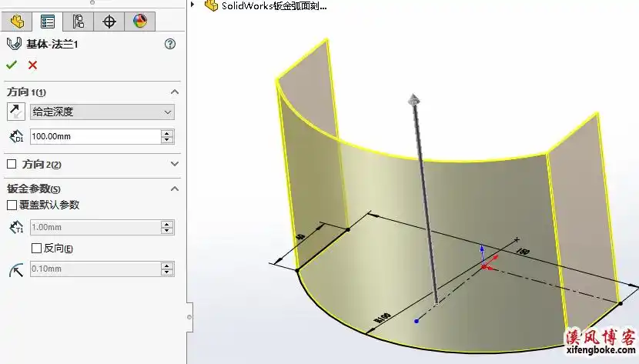Image resolution: width=639 pixels, height=364 pixels.
Task: Increase the 1.00mm thickness value
Action: [x=167, y=224]
